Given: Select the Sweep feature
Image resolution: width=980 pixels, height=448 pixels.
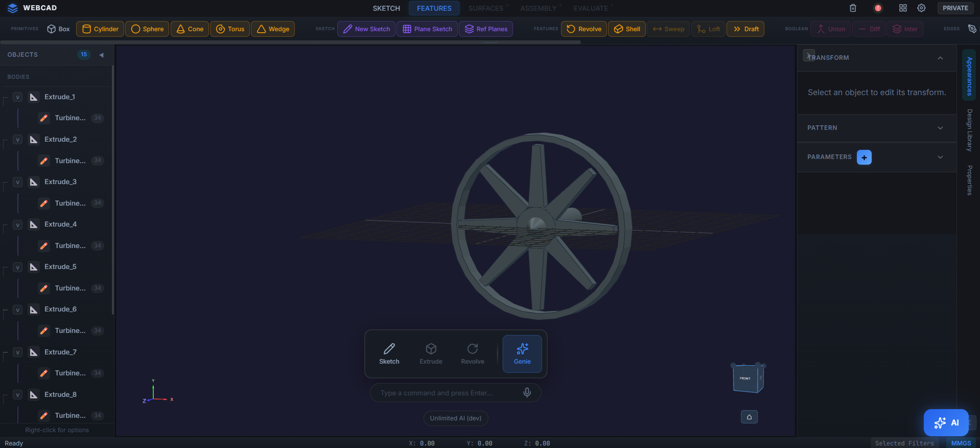Looking at the screenshot, I should (668, 29).
